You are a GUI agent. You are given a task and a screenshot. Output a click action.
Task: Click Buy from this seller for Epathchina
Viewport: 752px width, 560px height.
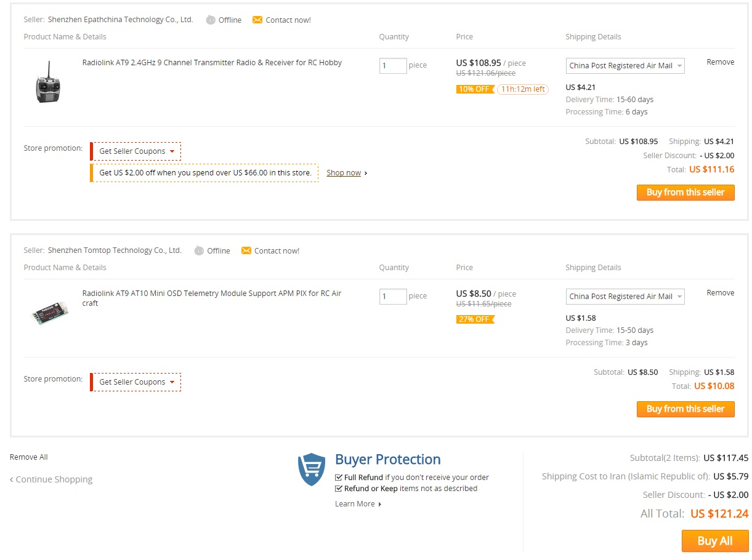pos(685,193)
